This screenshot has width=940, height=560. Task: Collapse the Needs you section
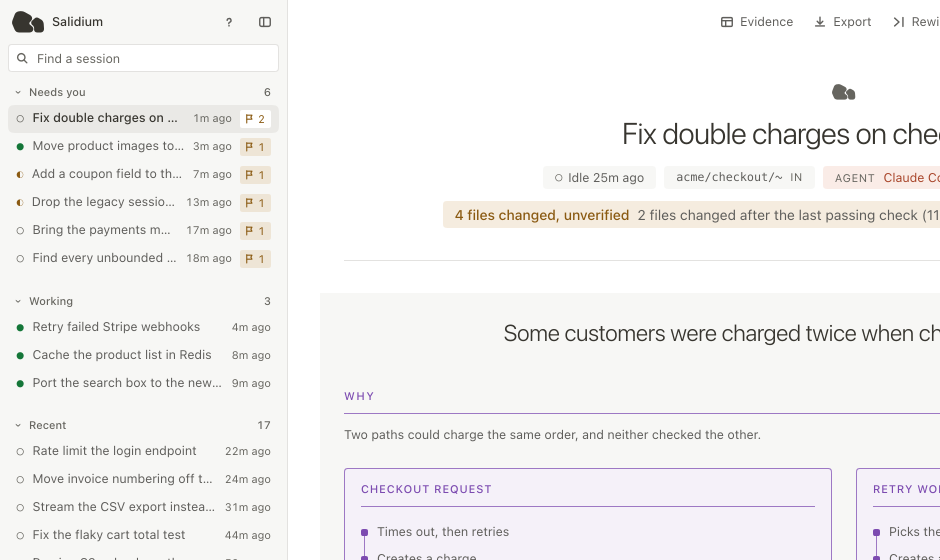pyautogui.click(x=18, y=92)
